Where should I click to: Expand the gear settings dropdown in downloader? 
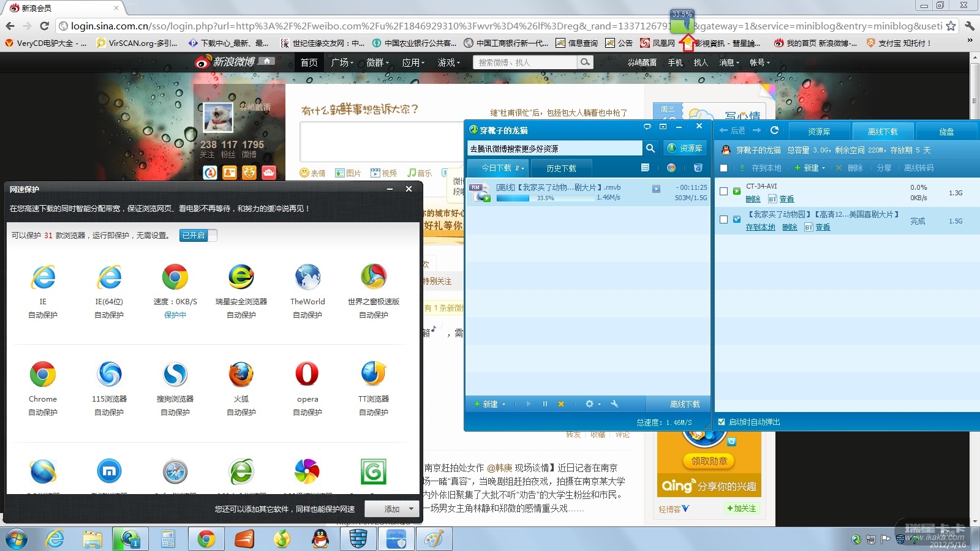click(x=592, y=404)
